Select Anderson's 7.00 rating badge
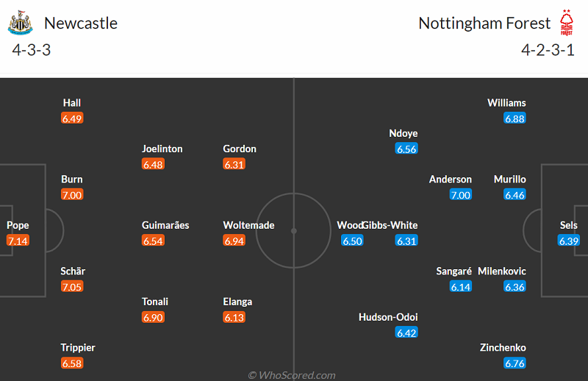 click(x=460, y=195)
